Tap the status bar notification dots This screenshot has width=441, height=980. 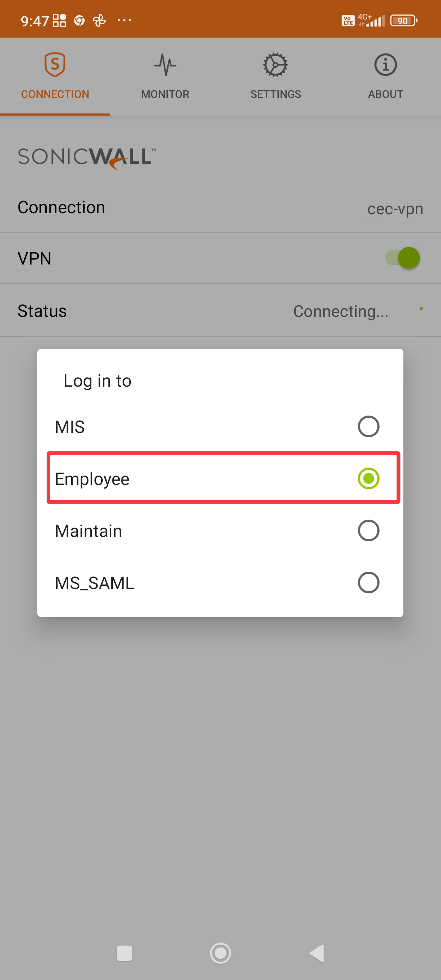pyautogui.click(x=124, y=20)
